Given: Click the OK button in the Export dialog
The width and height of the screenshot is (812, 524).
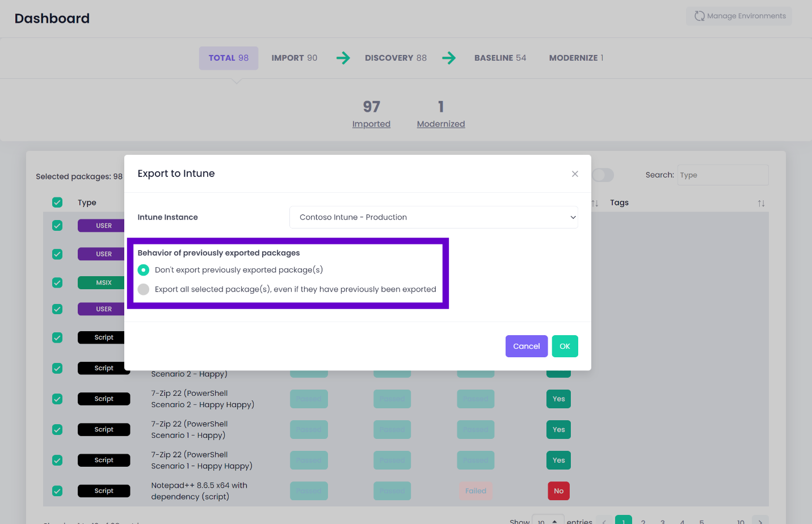Looking at the screenshot, I should pyautogui.click(x=565, y=346).
